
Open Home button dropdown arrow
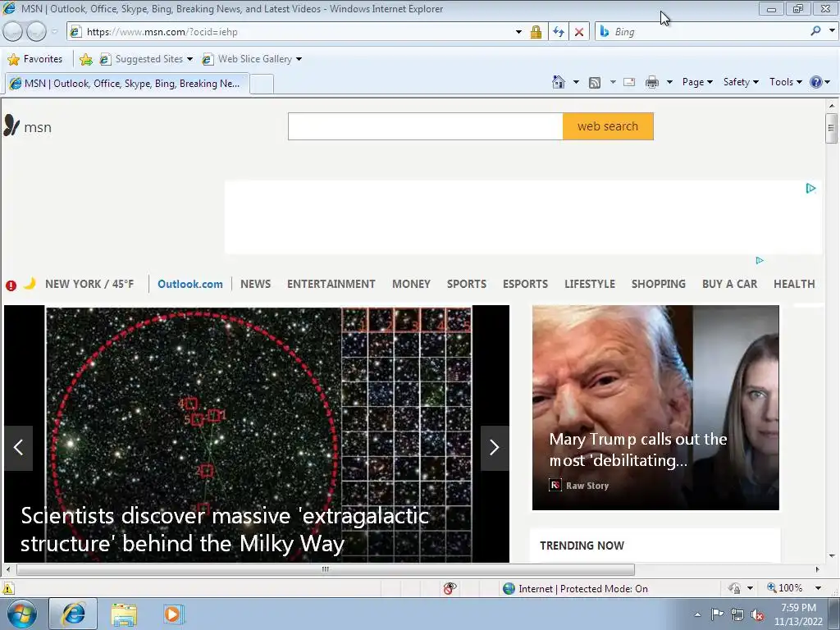576,82
